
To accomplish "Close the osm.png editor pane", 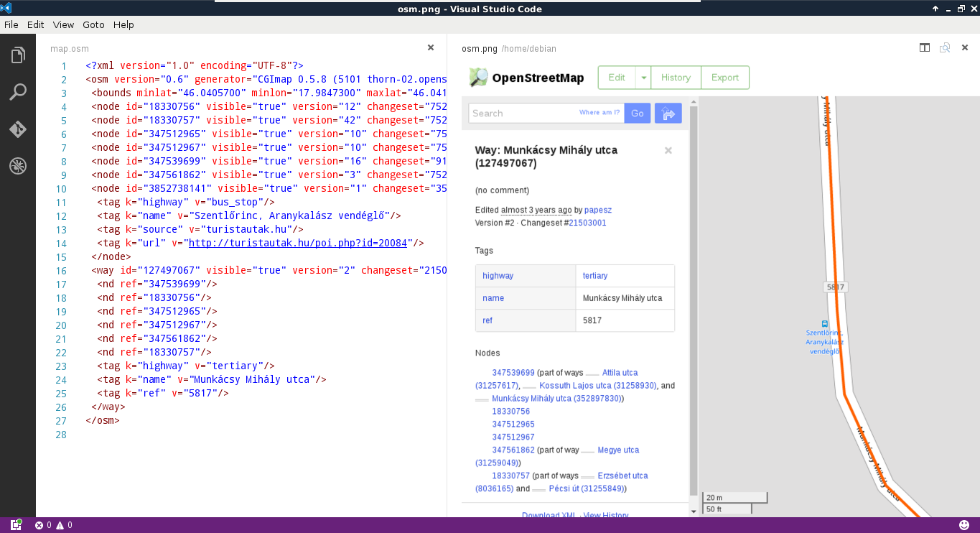I will tap(965, 48).
